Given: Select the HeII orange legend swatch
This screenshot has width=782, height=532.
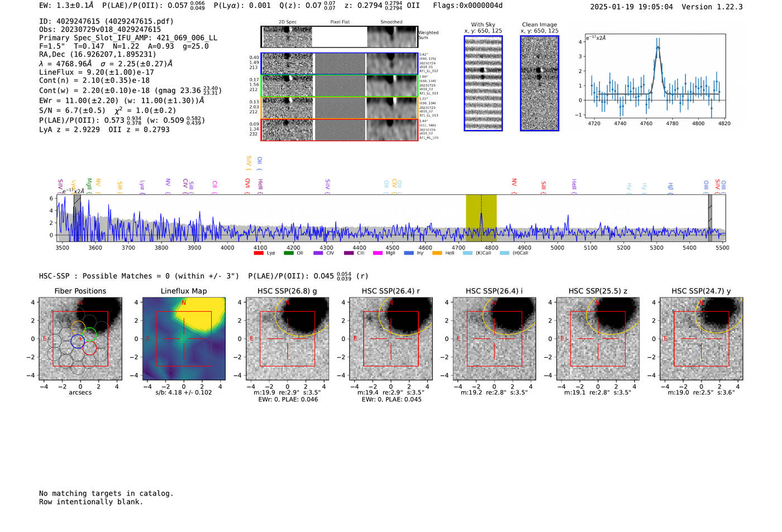Looking at the screenshot, I should (437, 253).
